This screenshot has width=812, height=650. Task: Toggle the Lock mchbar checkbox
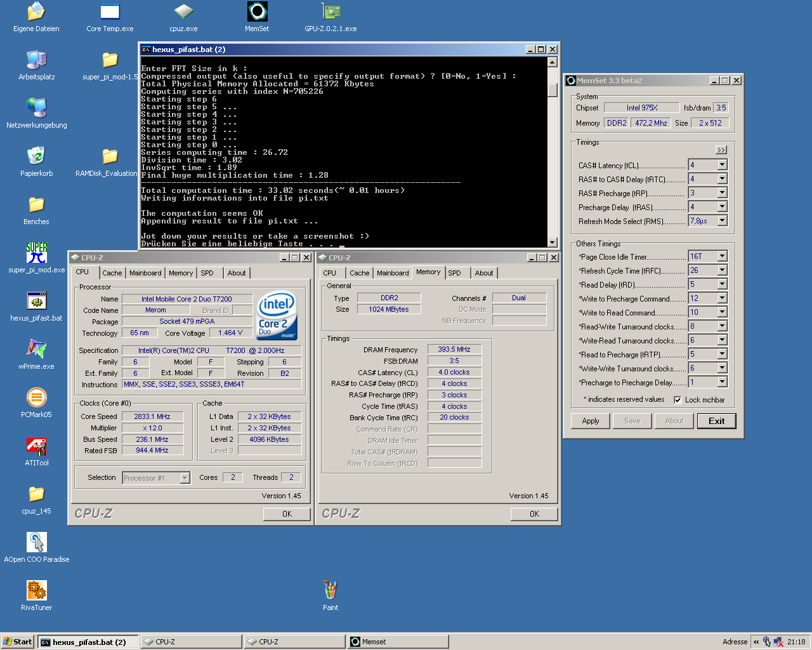point(678,400)
